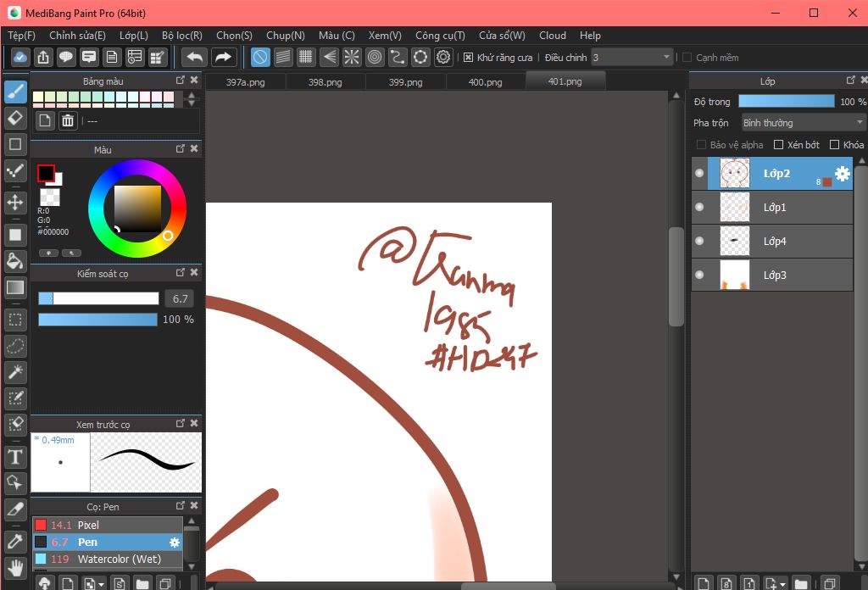
Task: Select the Move tool
Action: click(15, 202)
